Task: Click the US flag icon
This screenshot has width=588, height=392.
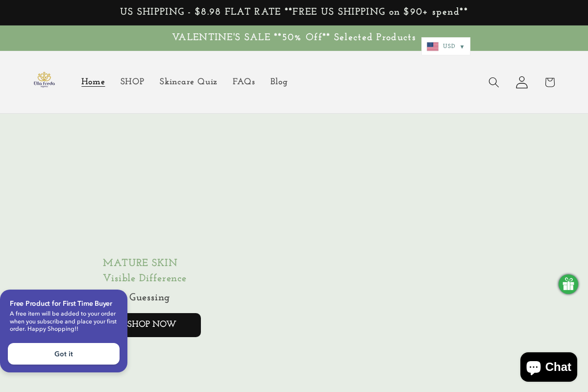Action: click(x=433, y=46)
